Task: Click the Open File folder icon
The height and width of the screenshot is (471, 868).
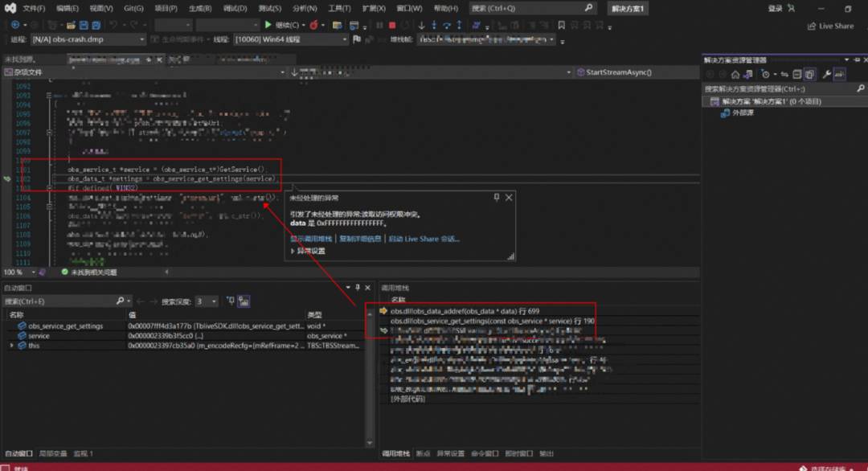Action: tap(71, 25)
